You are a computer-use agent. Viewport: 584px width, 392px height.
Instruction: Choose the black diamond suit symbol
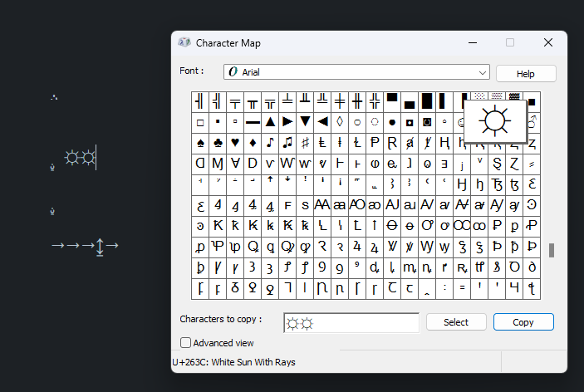click(x=253, y=142)
